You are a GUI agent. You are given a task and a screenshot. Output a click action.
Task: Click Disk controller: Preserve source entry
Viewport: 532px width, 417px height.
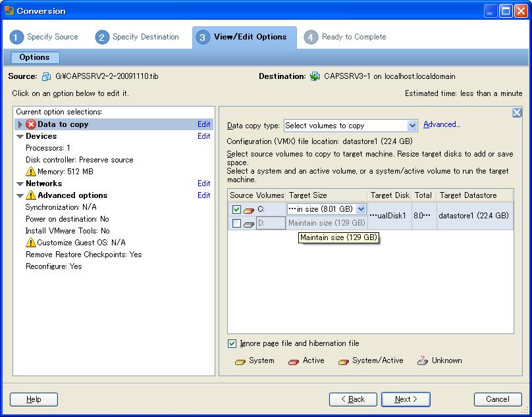[80, 160]
